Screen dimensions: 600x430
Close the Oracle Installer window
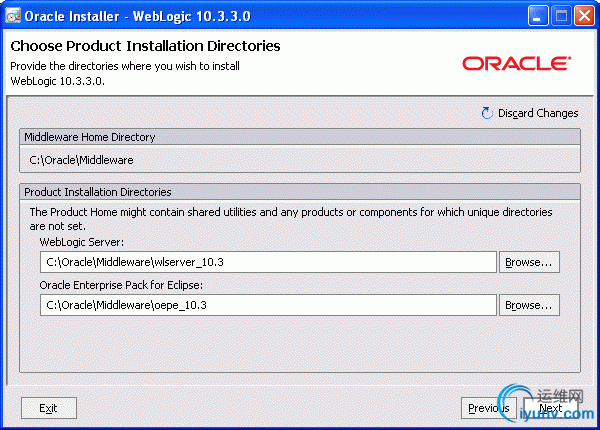pos(584,16)
